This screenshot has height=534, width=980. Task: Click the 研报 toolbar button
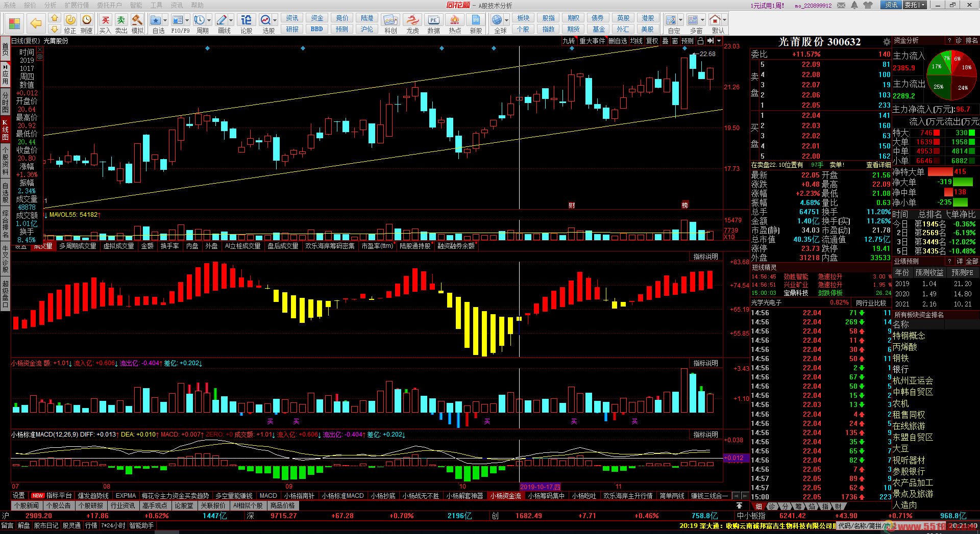click(x=292, y=29)
